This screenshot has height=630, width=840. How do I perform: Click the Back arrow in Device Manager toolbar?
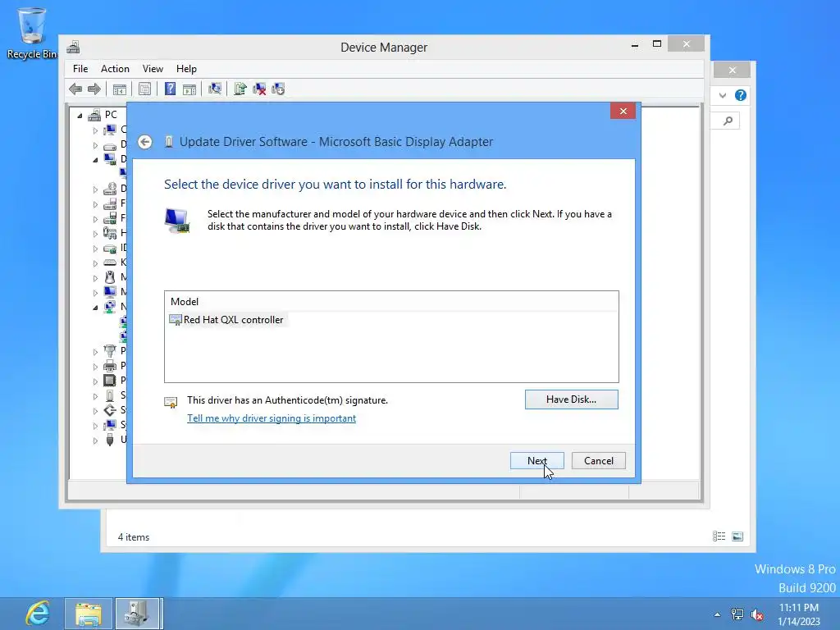pos(75,89)
